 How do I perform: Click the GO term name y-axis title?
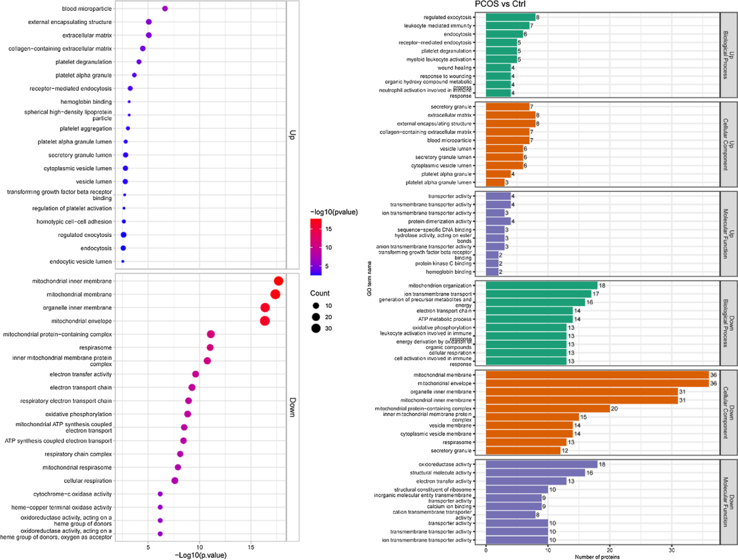[370, 280]
